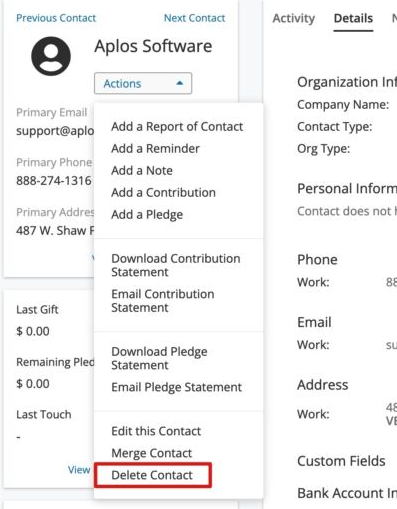Go to Next Contact

pyautogui.click(x=195, y=18)
